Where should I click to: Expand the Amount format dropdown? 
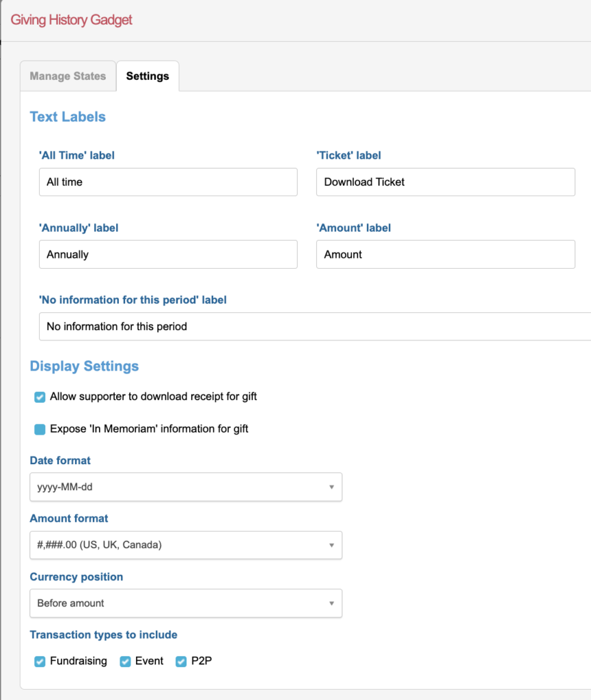pos(186,546)
